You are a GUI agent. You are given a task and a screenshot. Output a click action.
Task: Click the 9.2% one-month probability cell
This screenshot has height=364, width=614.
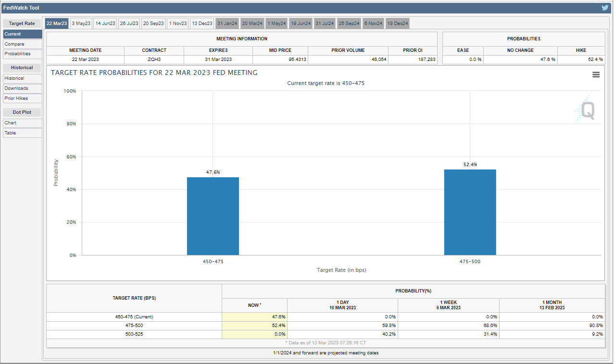552,334
